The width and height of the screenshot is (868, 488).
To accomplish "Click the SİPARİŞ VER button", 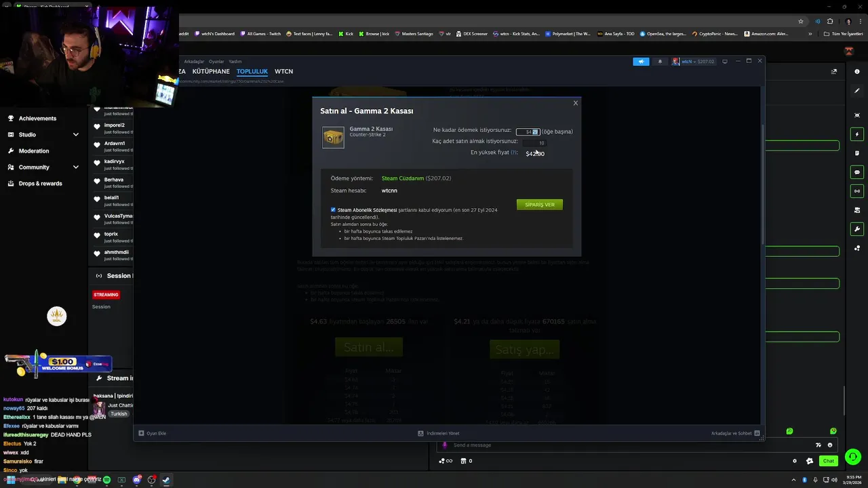I will point(540,204).
